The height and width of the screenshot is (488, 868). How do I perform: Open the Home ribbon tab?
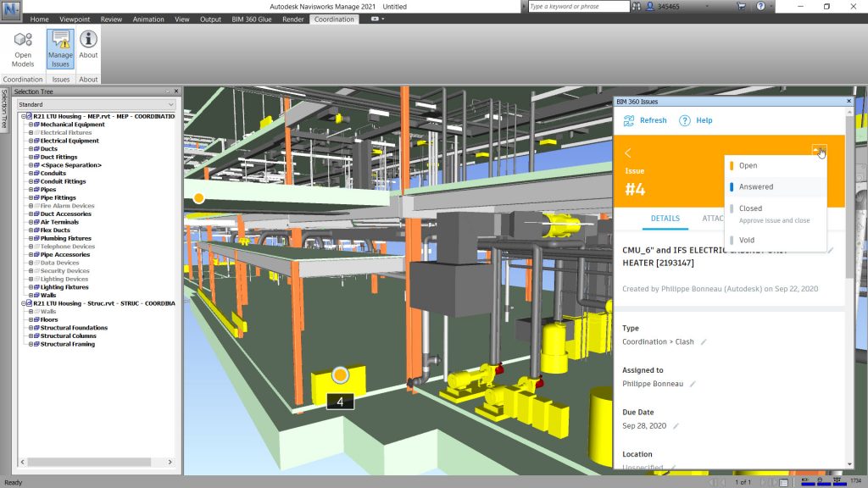[39, 19]
